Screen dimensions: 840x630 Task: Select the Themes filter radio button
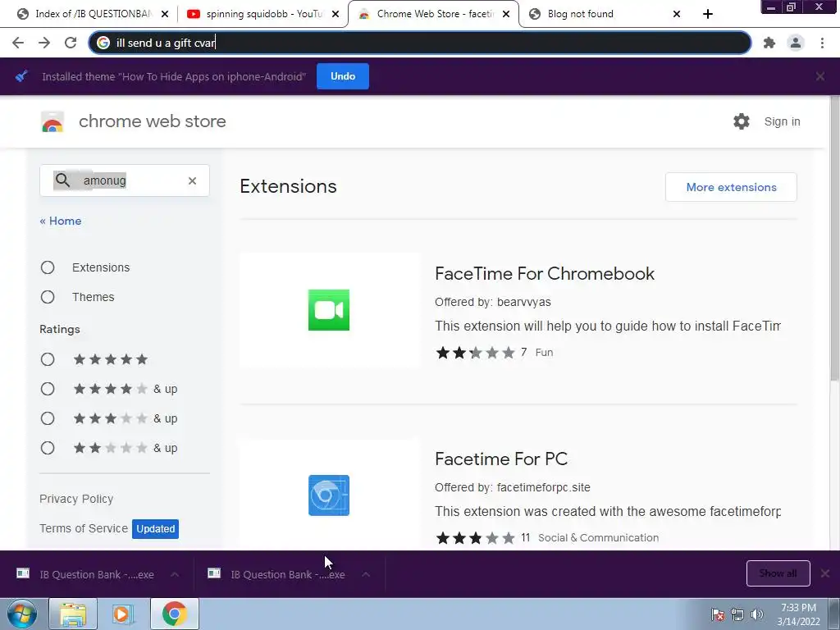(x=48, y=297)
